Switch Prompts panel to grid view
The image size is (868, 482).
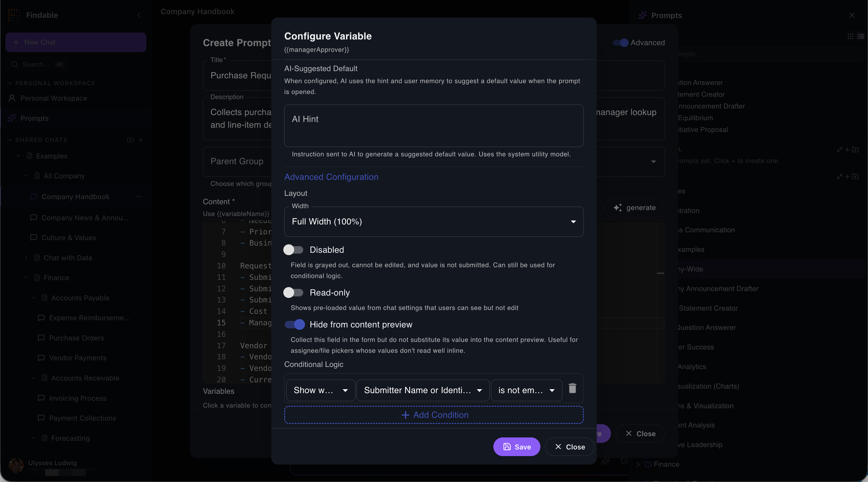tap(851, 36)
